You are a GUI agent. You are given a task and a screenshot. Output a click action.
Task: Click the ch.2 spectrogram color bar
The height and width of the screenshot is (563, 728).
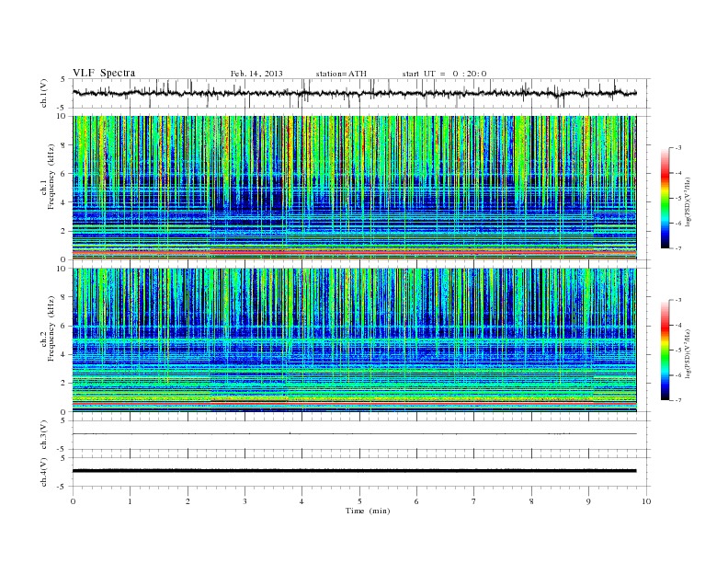point(665,350)
